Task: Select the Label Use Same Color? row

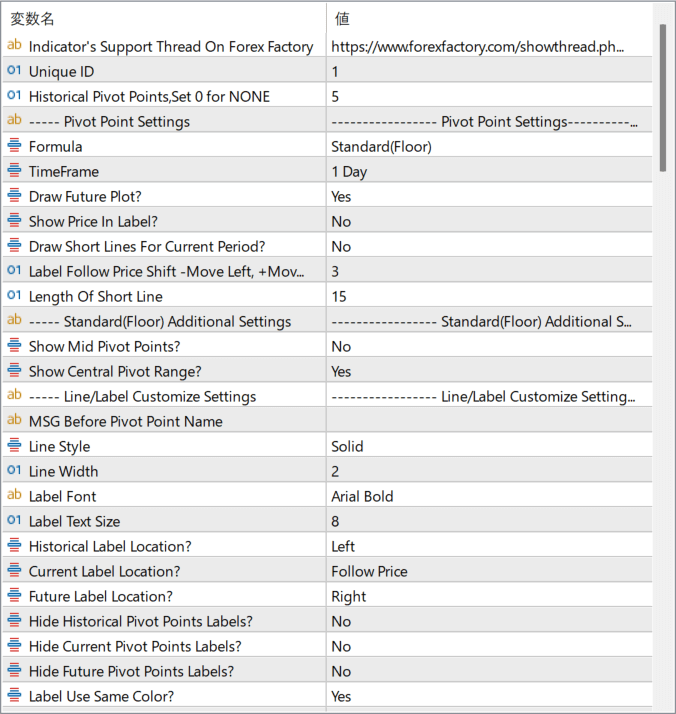Action: 170,696
